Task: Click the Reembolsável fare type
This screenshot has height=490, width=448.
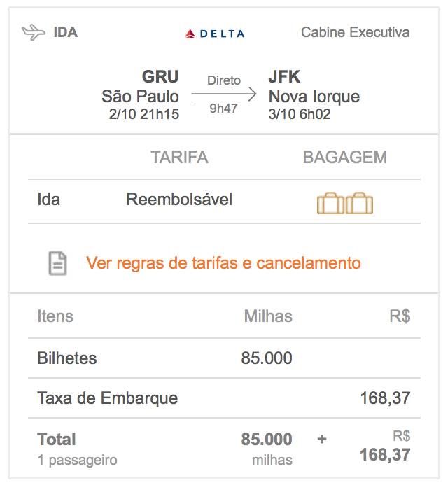Action: pos(179,199)
